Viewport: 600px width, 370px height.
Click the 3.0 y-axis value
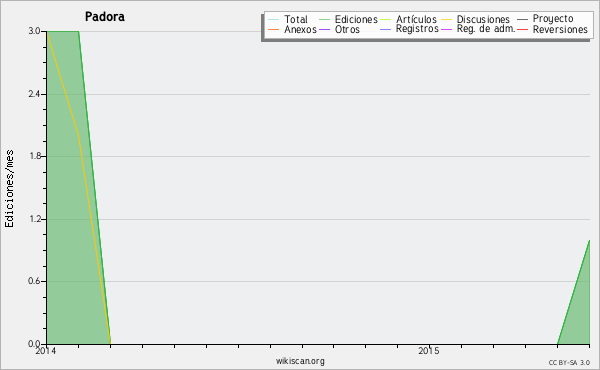pyautogui.click(x=35, y=31)
